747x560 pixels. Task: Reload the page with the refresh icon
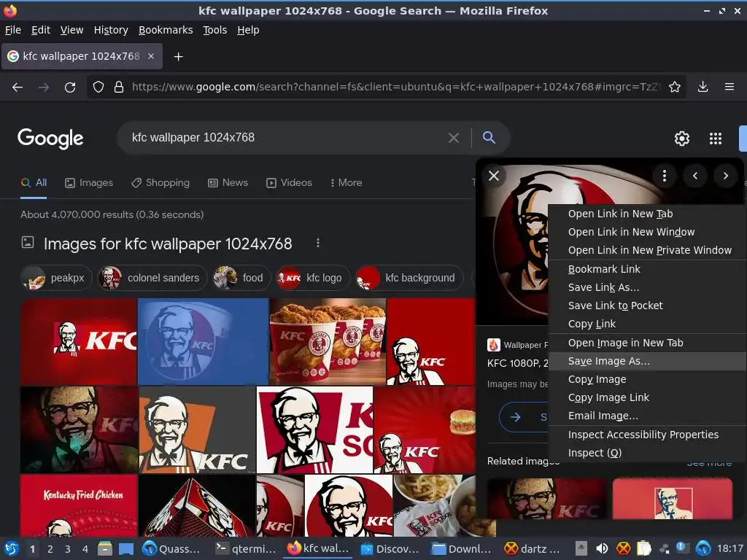(x=70, y=87)
